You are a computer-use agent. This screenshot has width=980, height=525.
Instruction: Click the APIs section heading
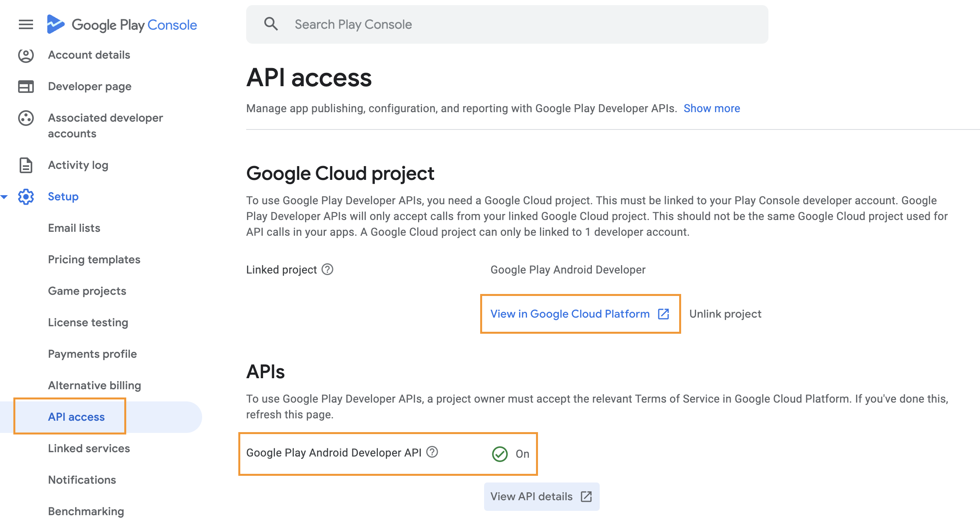[265, 372]
